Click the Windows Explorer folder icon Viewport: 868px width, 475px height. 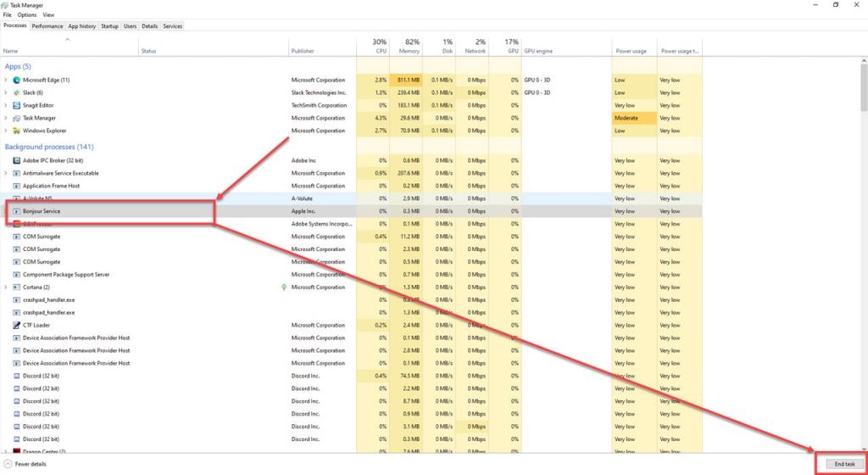tap(17, 131)
